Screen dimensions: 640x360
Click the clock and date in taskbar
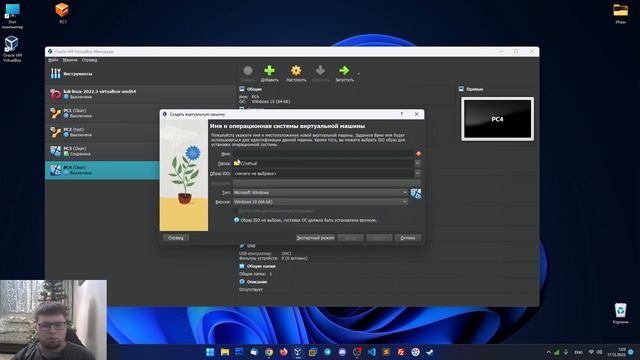pyautogui.click(x=617, y=352)
